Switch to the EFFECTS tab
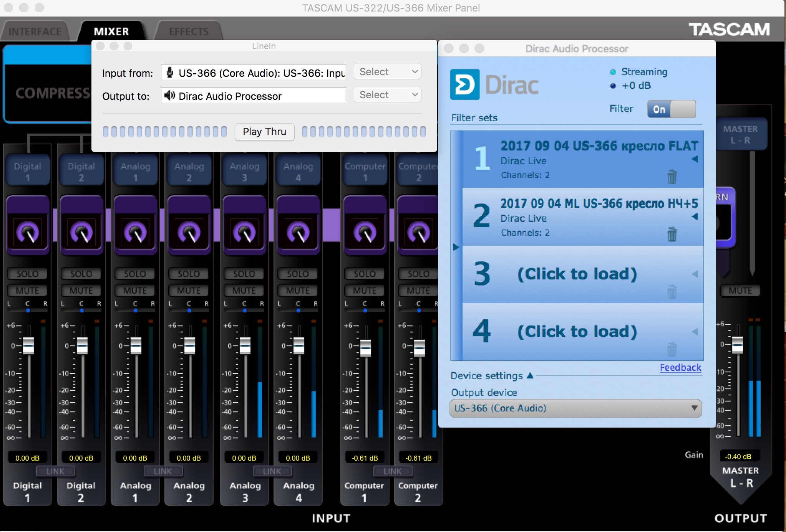Viewport: 786px width, 532px height. [189, 31]
